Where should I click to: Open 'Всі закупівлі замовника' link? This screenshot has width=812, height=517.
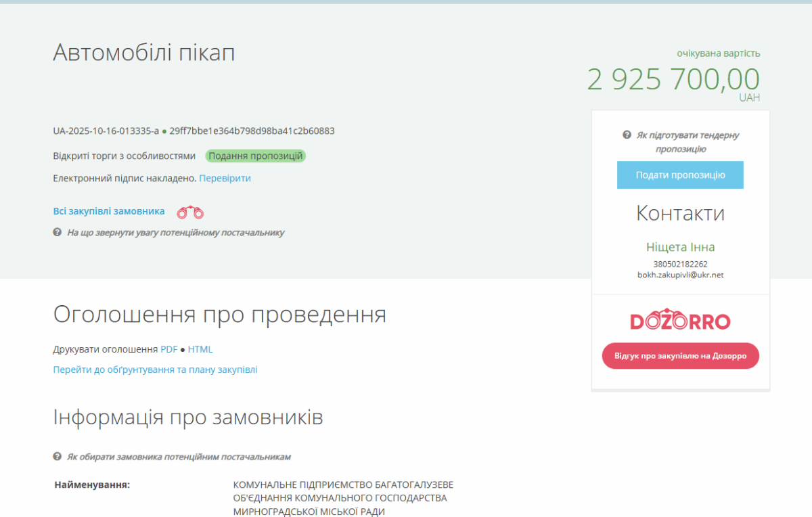[x=109, y=211]
